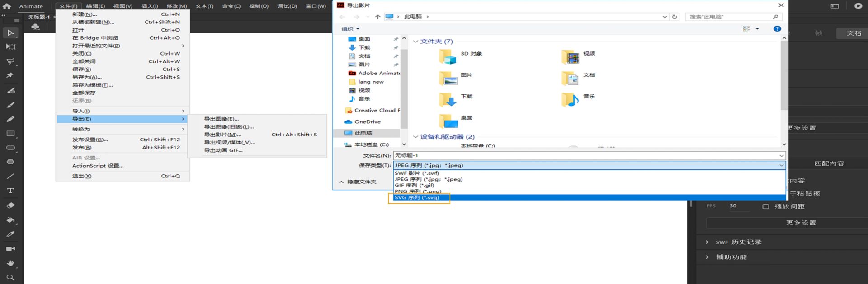Screen dimensions: 868x284
Task: Expand the 辅助功能 section
Action: click(x=707, y=257)
